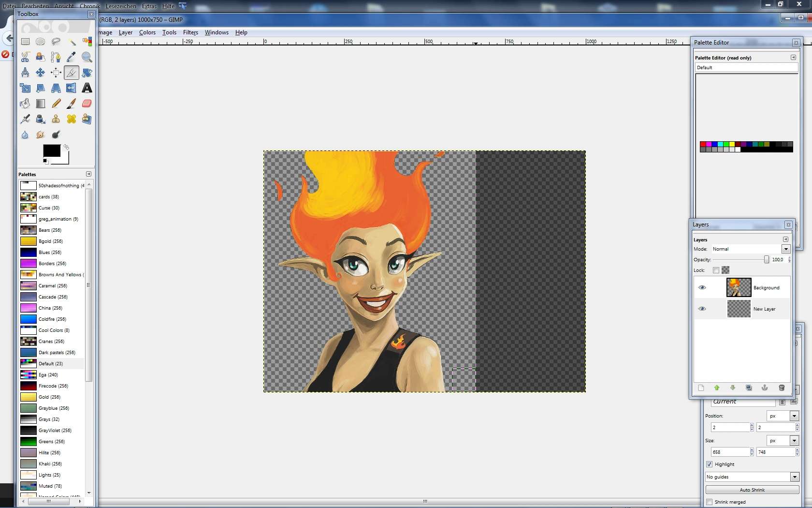Enable the Shrink merged checkbox
812x508 pixels.
(x=710, y=502)
